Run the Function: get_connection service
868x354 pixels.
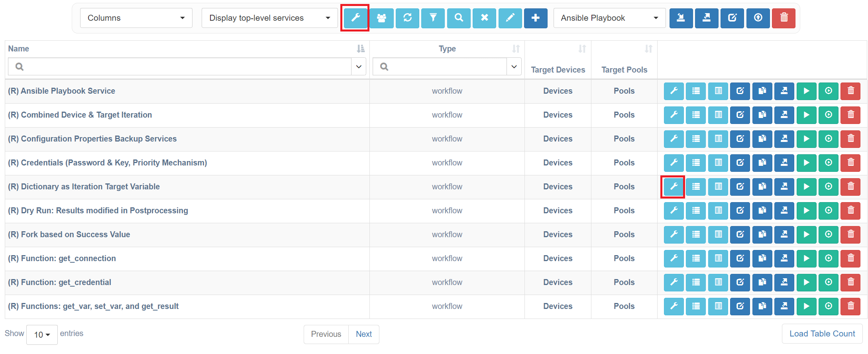807,258
